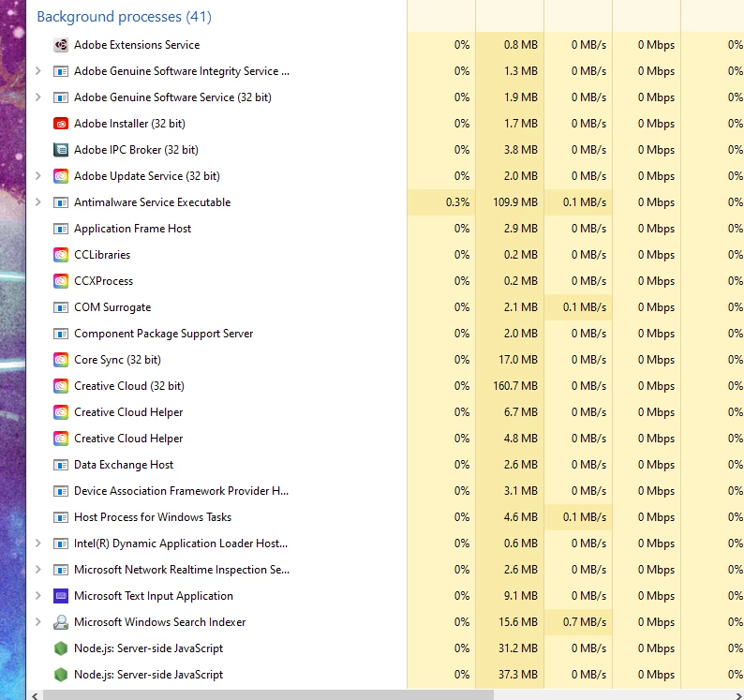Click the Adobe Update Service icon
This screenshot has height=700, width=744.
point(61,176)
